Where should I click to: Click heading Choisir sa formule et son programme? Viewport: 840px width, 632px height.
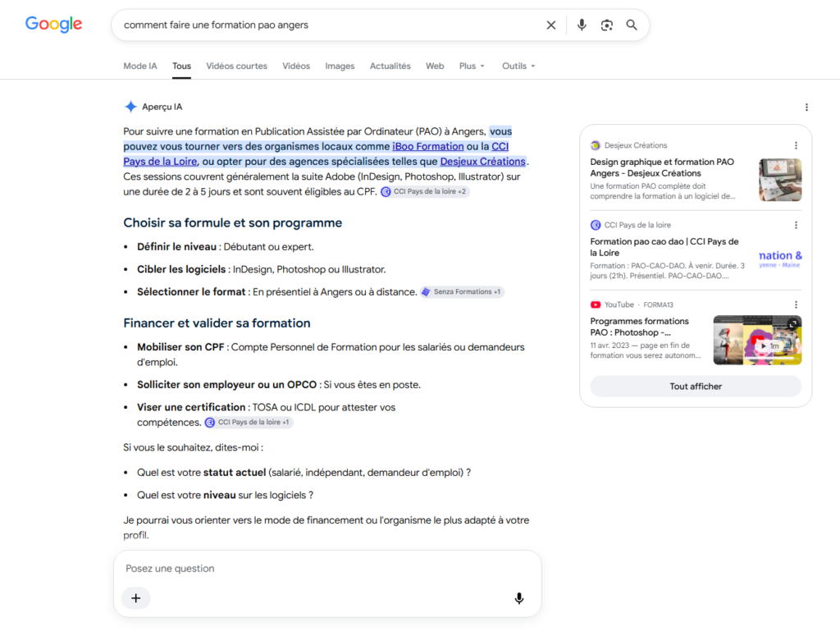pyautogui.click(x=232, y=222)
